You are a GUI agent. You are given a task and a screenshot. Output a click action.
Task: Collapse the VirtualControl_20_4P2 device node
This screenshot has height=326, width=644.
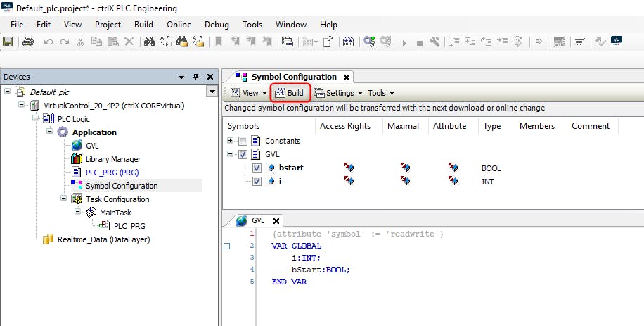(21, 105)
